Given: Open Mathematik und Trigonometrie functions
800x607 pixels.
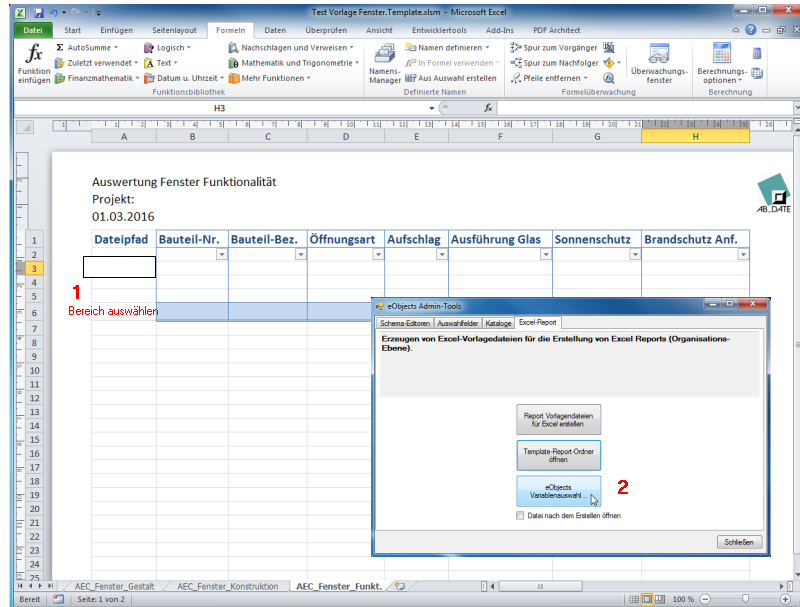Looking at the screenshot, I should pyautogui.click(x=293, y=63).
